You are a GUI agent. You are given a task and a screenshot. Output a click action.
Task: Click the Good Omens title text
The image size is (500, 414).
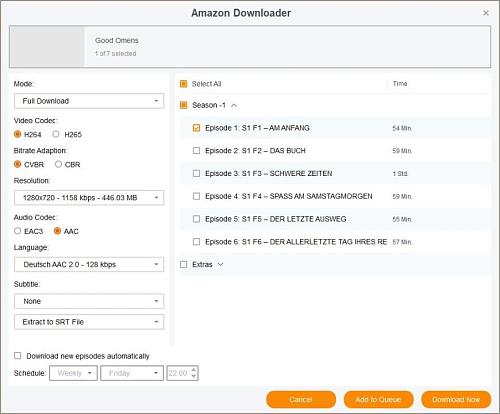117,40
